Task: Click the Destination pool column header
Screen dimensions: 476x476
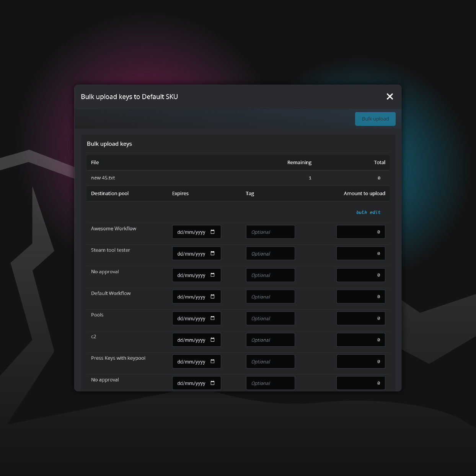Action: point(110,194)
